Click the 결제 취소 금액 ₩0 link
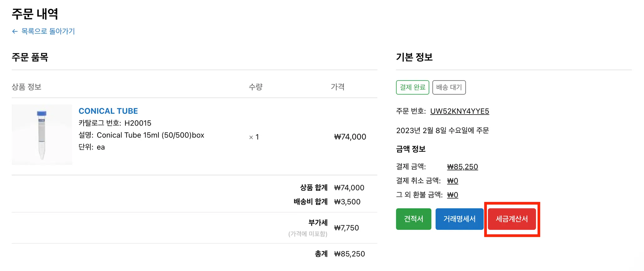 (x=452, y=181)
